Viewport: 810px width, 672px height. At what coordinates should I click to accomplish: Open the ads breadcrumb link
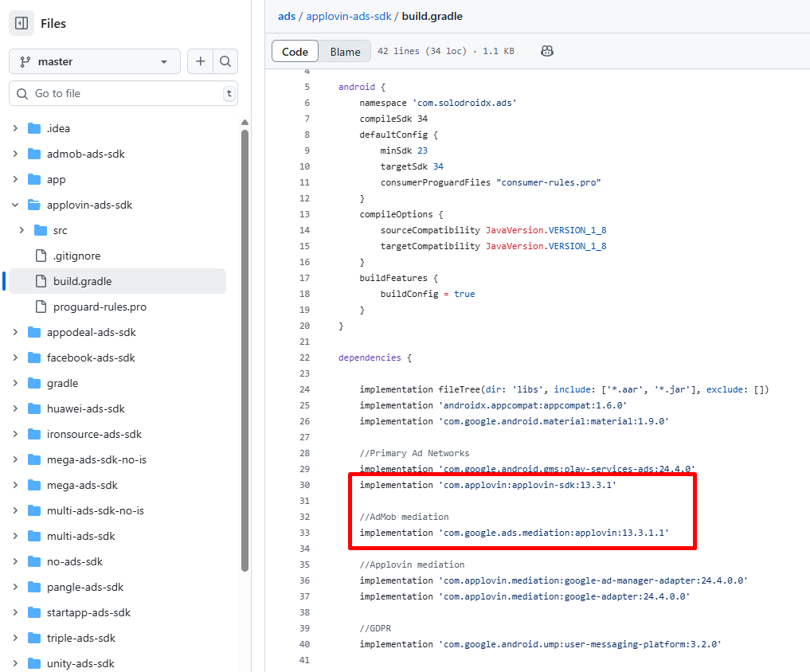[x=287, y=16]
